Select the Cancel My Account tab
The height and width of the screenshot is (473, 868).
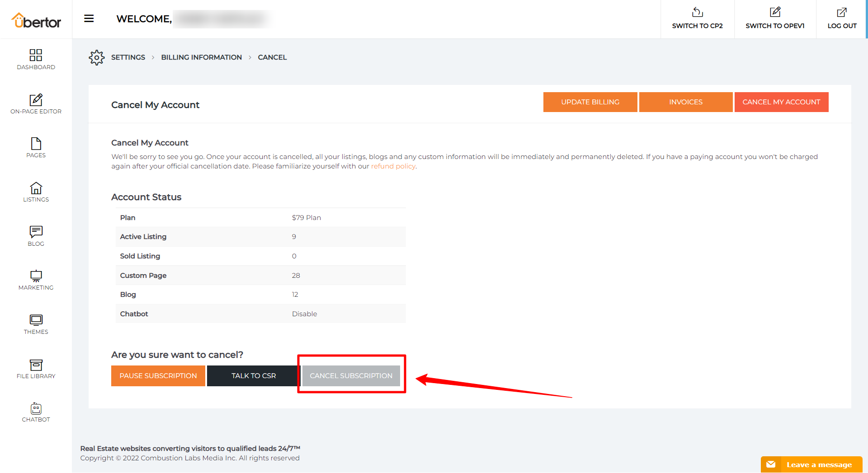(781, 102)
